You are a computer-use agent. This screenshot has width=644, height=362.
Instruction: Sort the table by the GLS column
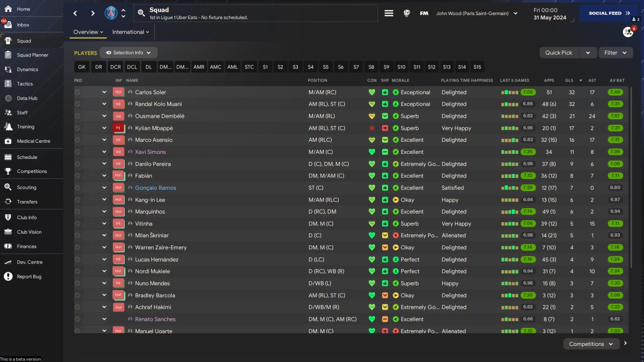click(569, 80)
